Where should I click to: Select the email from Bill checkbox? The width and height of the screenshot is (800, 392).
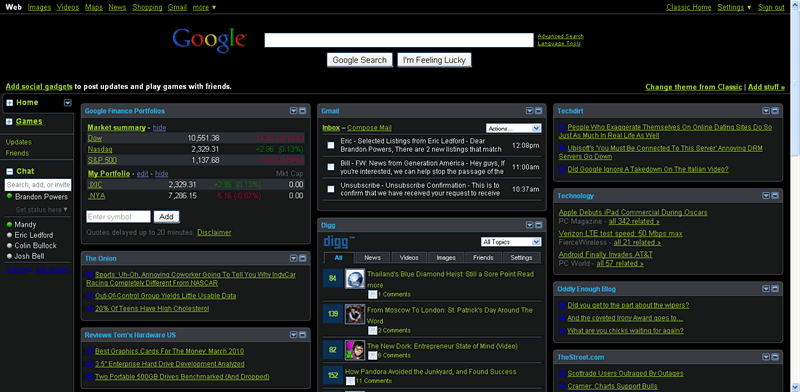click(x=331, y=167)
